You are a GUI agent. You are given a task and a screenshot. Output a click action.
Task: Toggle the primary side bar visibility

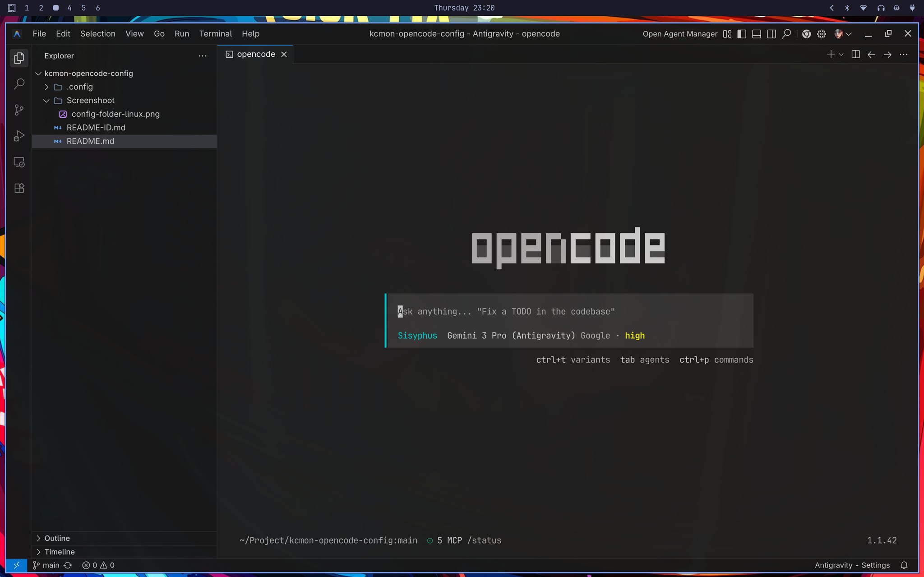[742, 34]
